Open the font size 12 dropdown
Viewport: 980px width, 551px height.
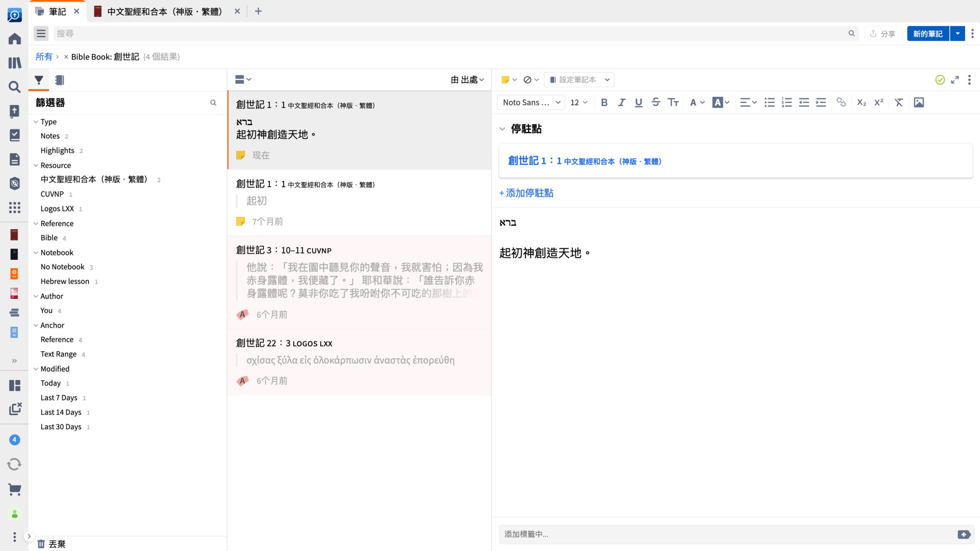pyautogui.click(x=579, y=102)
